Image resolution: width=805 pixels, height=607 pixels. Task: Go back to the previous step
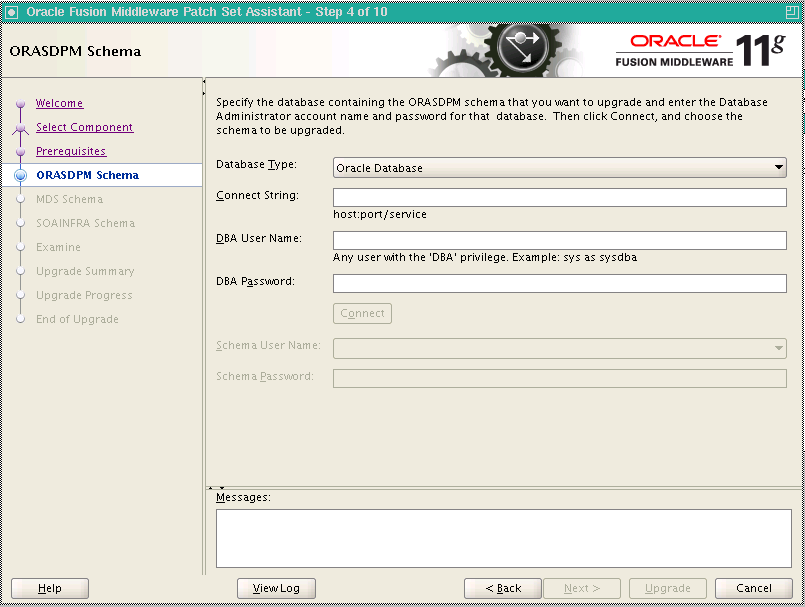(503, 588)
